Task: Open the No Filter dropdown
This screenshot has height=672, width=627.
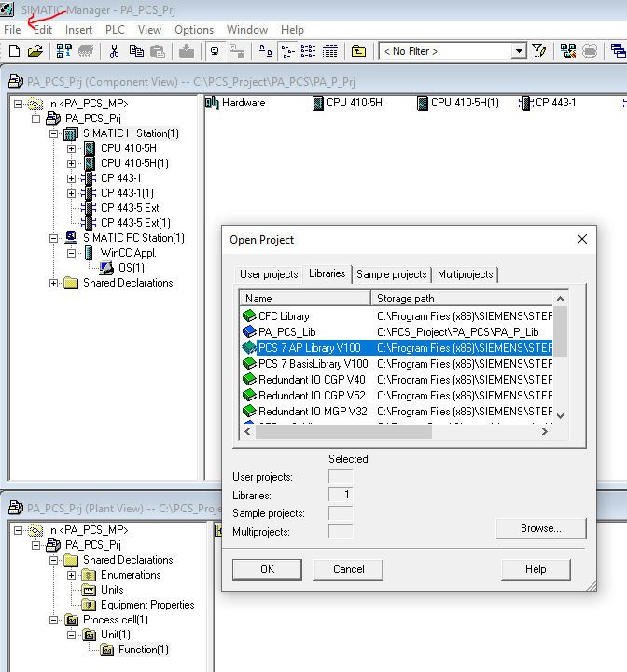Action: (x=519, y=51)
